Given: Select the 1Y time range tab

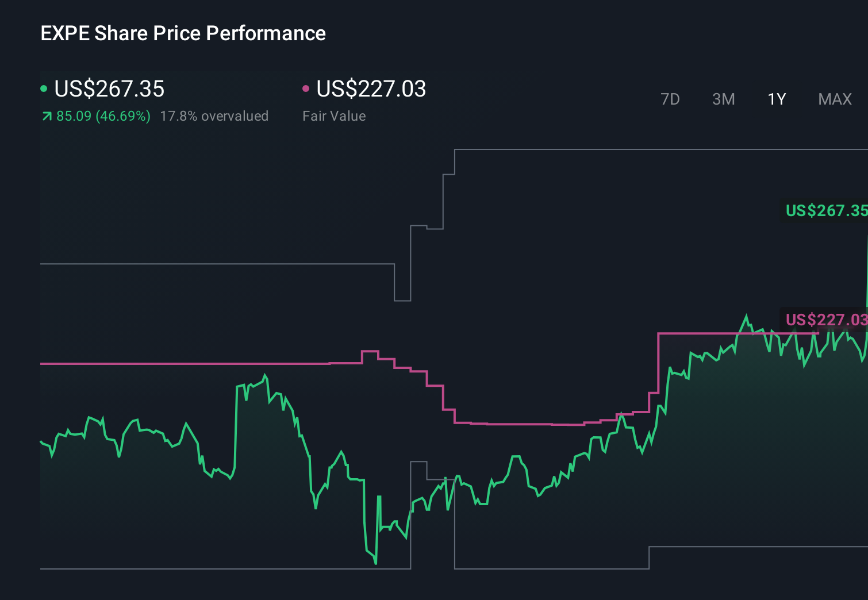Looking at the screenshot, I should (776, 99).
